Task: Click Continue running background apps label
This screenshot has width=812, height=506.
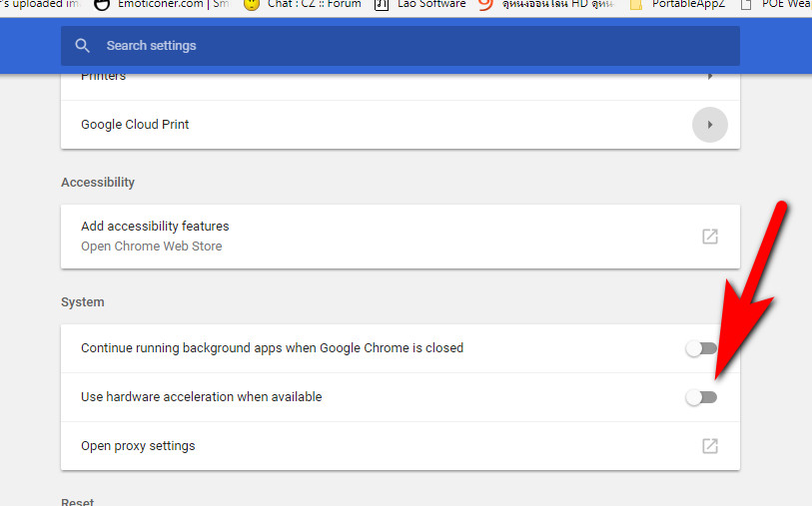Action: coord(272,348)
